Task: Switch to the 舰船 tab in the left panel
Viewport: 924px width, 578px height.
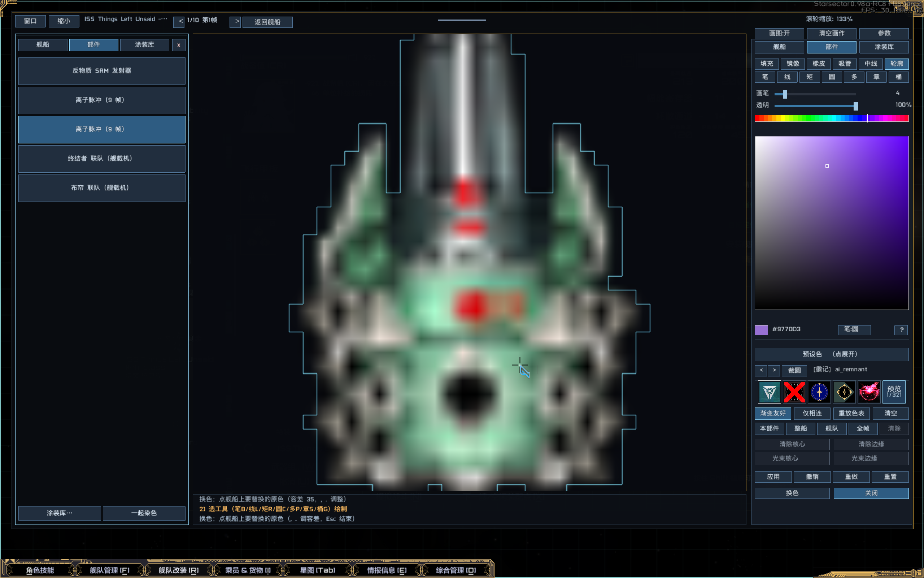Action: (43, 45)
